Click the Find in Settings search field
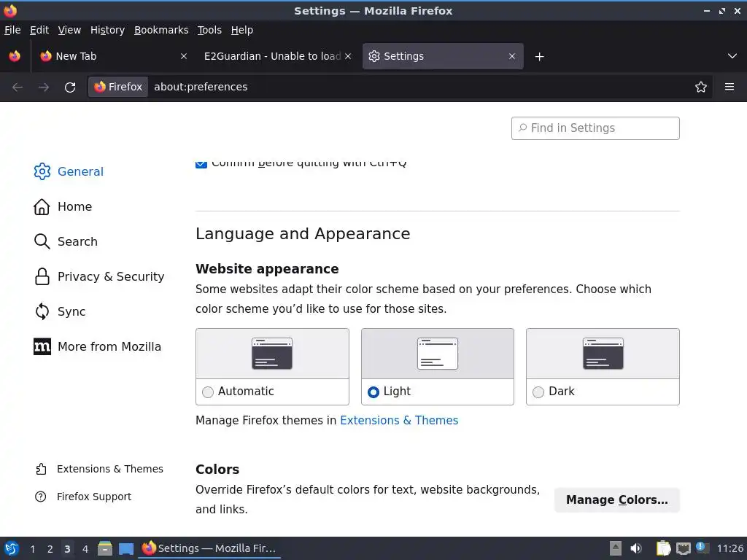Screen dimensions: 747x560 pos(595,128)
